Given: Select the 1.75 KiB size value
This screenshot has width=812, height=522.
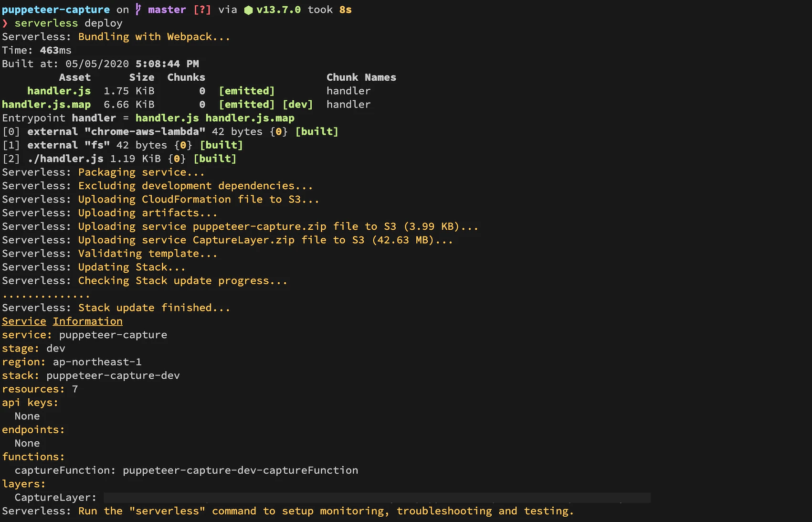Looking at the screenshot, I should point(129,91).
